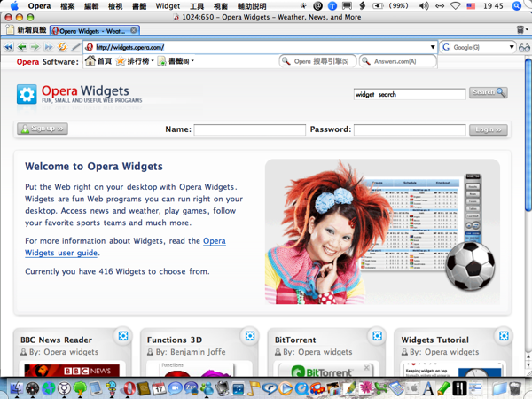This screenshot has height=399, width=532.
Task: Open the Opera application menu
Action: (x=39, y=6)
